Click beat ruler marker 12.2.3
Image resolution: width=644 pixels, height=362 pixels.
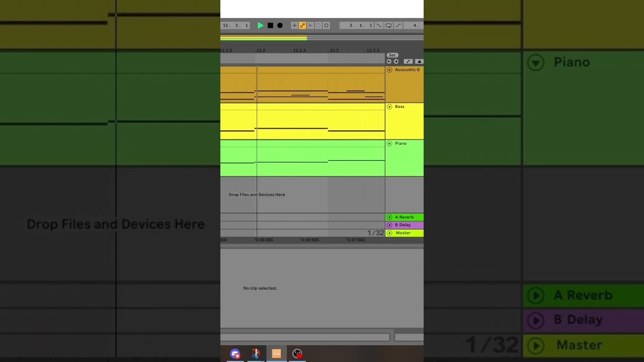click(299, 51)
